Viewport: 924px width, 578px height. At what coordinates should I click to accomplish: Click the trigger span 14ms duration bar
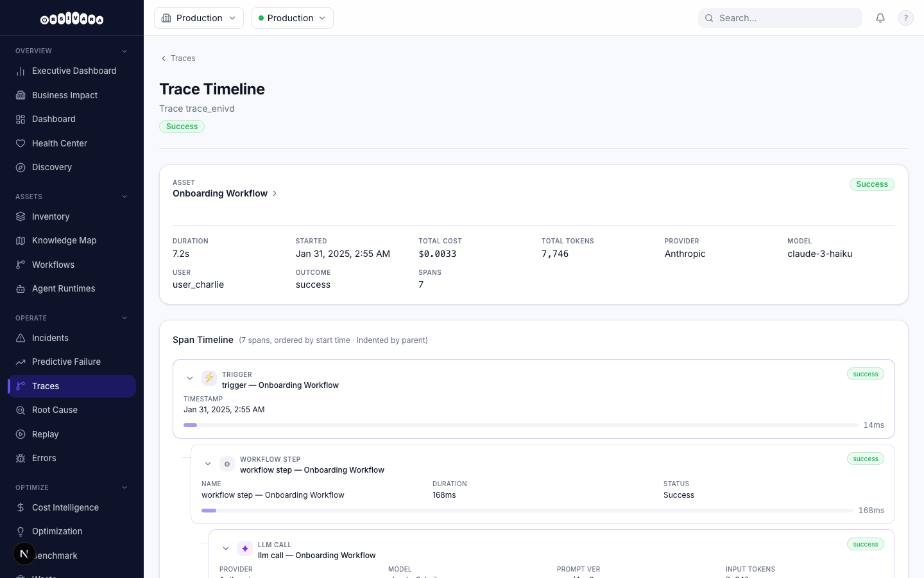pos(520,425)
